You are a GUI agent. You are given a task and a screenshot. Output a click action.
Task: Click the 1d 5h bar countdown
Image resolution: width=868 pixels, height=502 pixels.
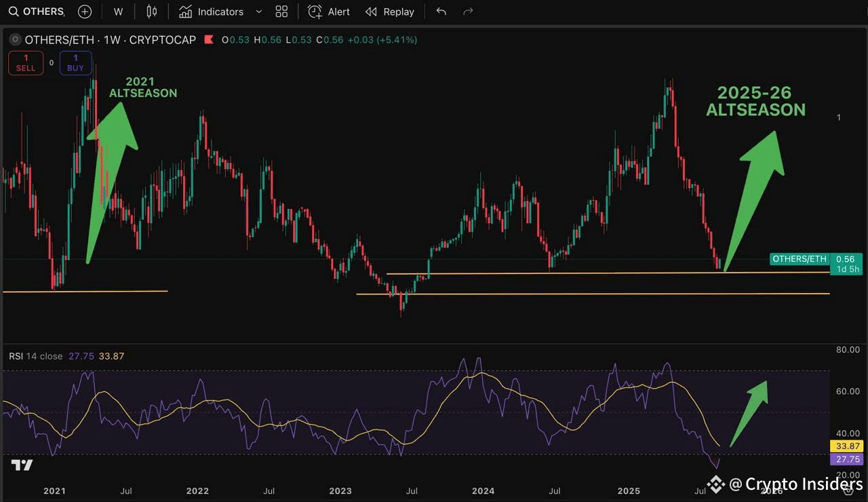[848, 269]
